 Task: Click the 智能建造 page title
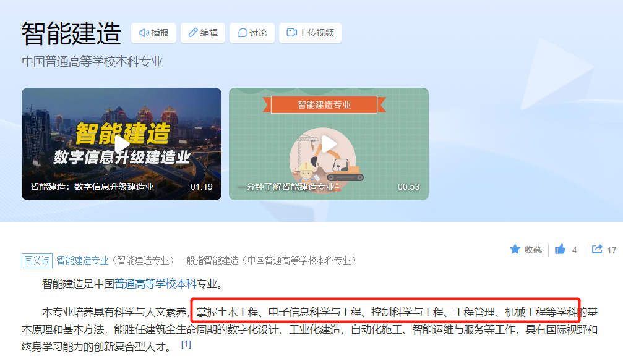click(x=71, y=33)
